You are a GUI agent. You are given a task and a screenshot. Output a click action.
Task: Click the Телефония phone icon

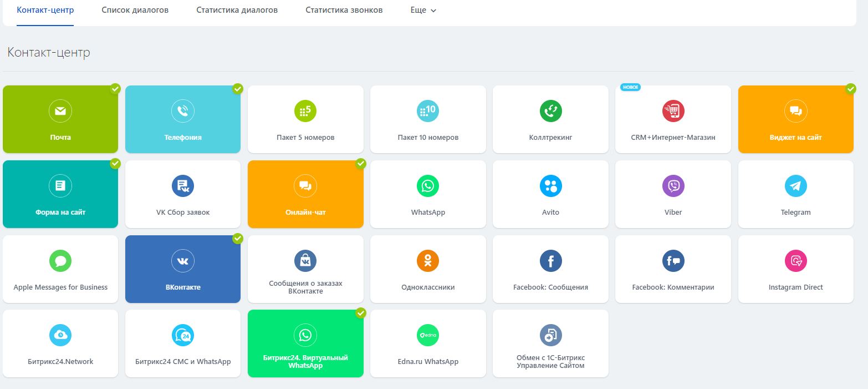coord(183,112)
